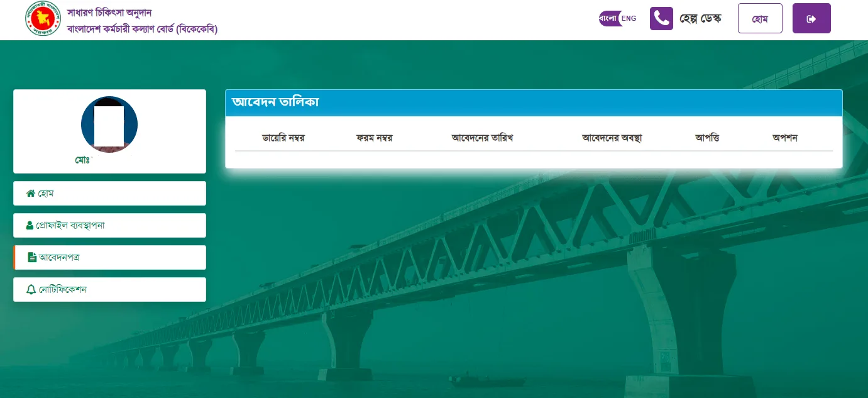
Task: Open the হোম sidebar menu item
Action: (x=109, y=193)
